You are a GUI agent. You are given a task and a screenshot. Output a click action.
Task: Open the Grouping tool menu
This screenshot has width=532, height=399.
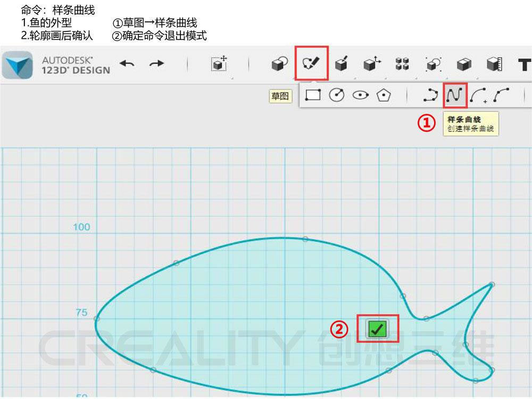[x=433, y=64]
